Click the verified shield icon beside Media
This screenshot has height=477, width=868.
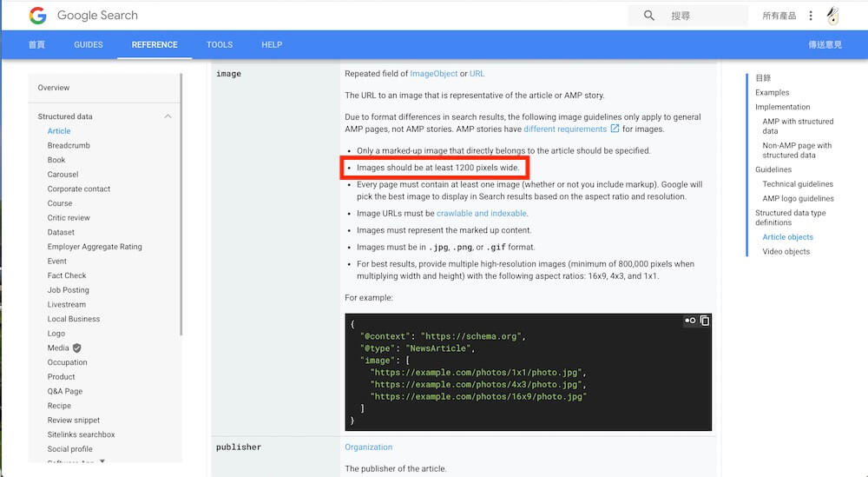pyautogui.click(x=77, y=348)
